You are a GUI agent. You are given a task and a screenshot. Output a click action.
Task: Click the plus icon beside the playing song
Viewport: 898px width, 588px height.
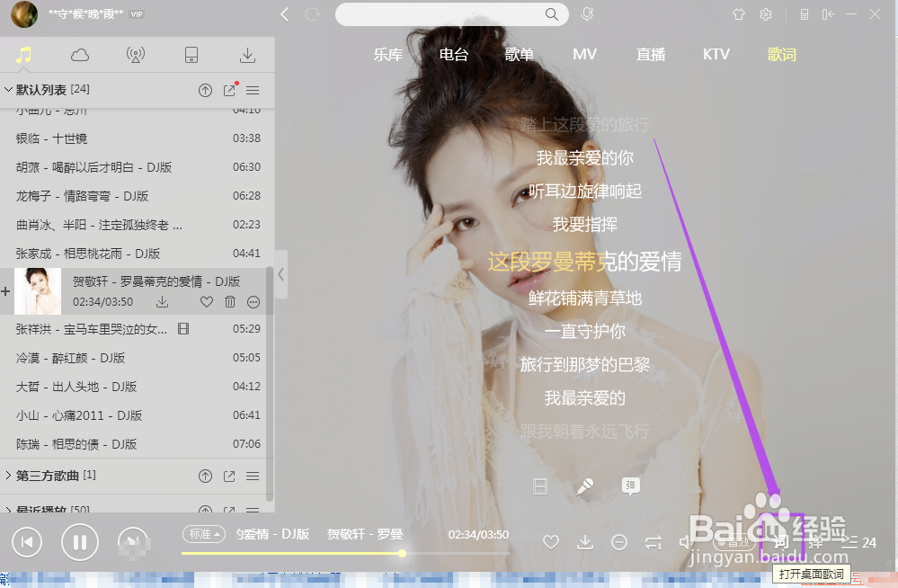point(5,291)
